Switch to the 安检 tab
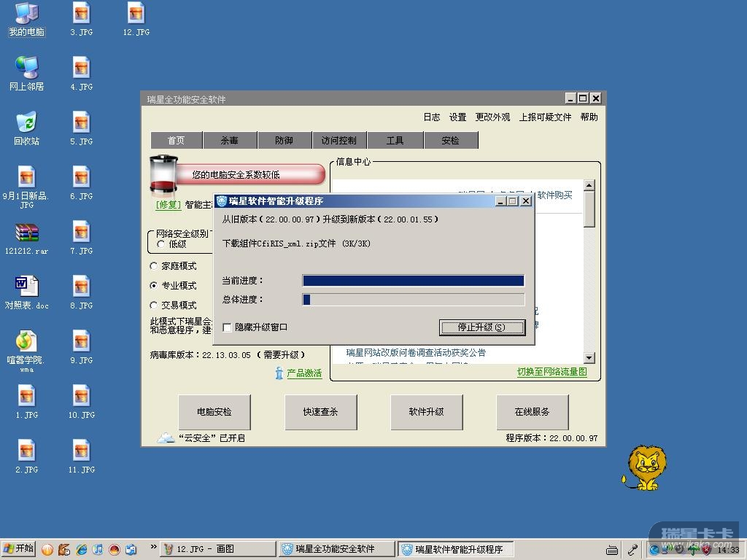This screenshot has width=747, height=560. click(x=451, y=141)
